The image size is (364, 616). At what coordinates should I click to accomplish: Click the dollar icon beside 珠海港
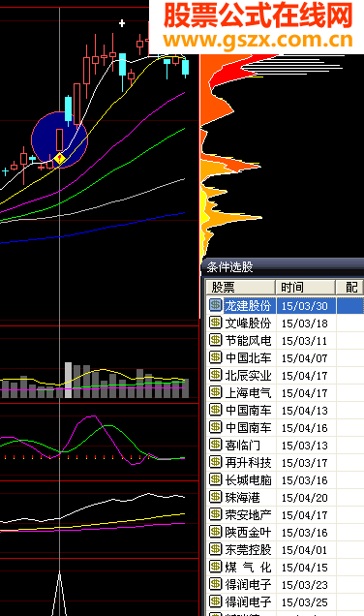[x=215, y=497]
